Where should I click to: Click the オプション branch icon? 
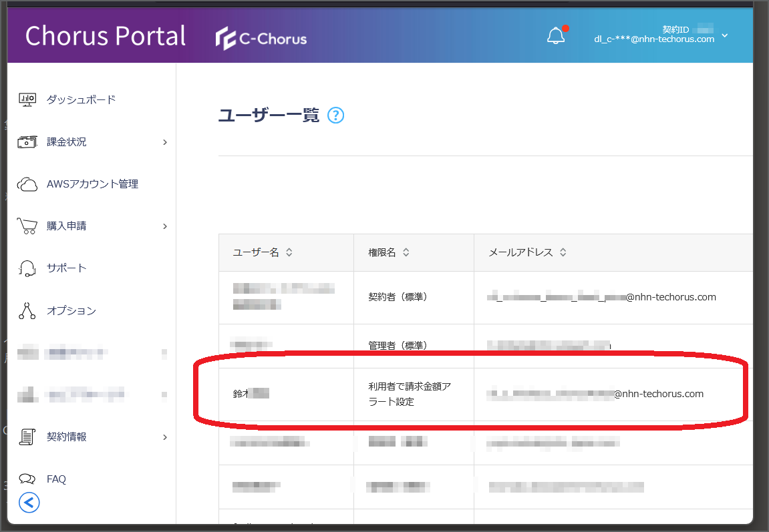(27, 310)
